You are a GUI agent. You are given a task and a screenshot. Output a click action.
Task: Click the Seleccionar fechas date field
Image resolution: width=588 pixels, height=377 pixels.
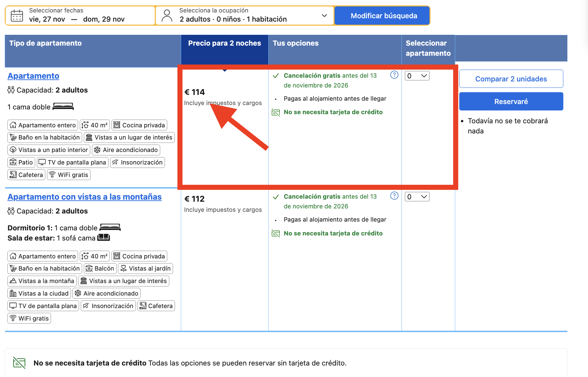pyautogui.click(x=80, y=16)
